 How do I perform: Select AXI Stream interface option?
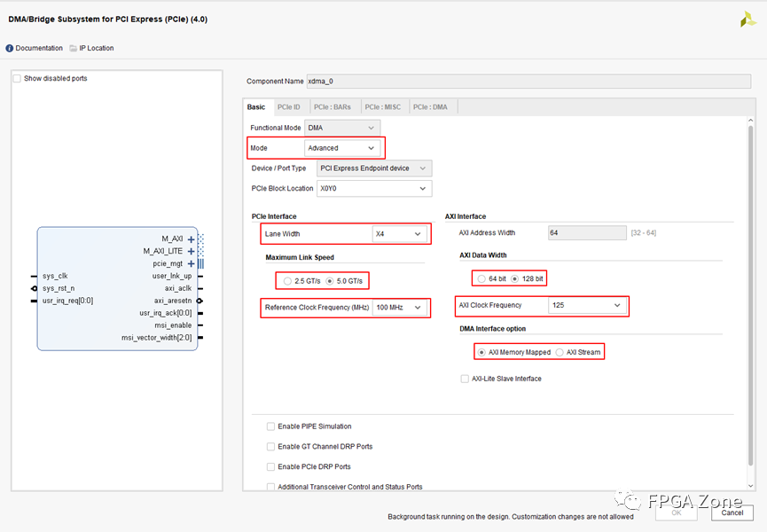560,352
